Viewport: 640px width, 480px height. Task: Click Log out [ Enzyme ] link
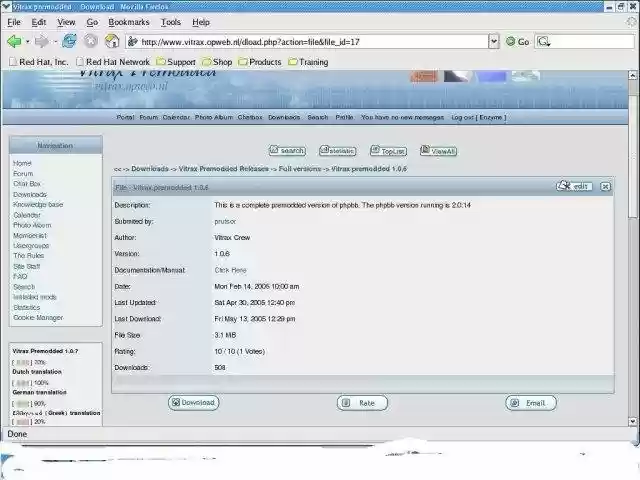coord(478,117)
